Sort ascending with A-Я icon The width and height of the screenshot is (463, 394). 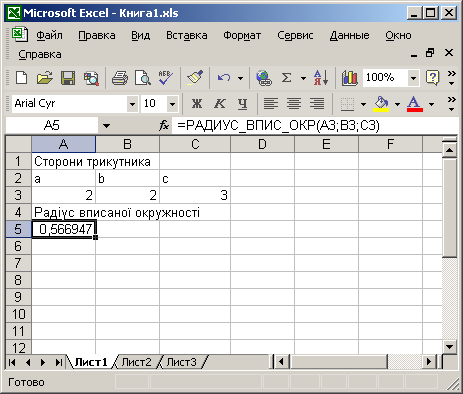pyautogui.click(x=321, y=78)
